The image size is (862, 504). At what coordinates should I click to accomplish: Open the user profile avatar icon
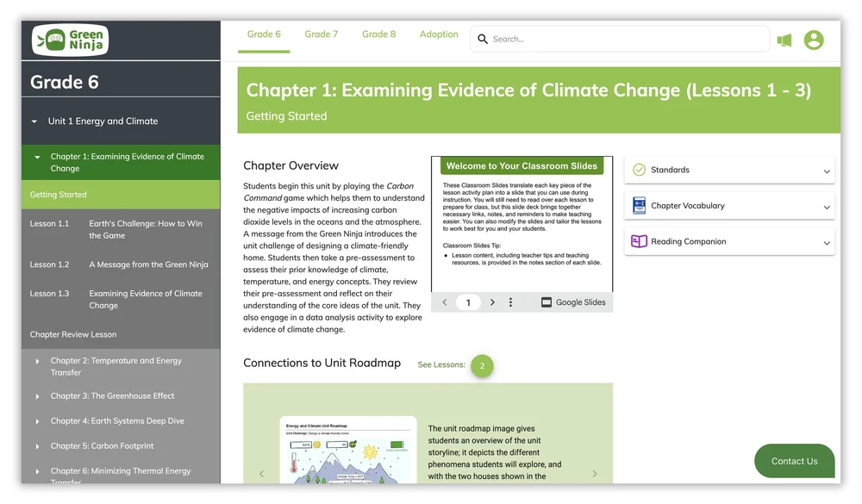tap(814, 39)
